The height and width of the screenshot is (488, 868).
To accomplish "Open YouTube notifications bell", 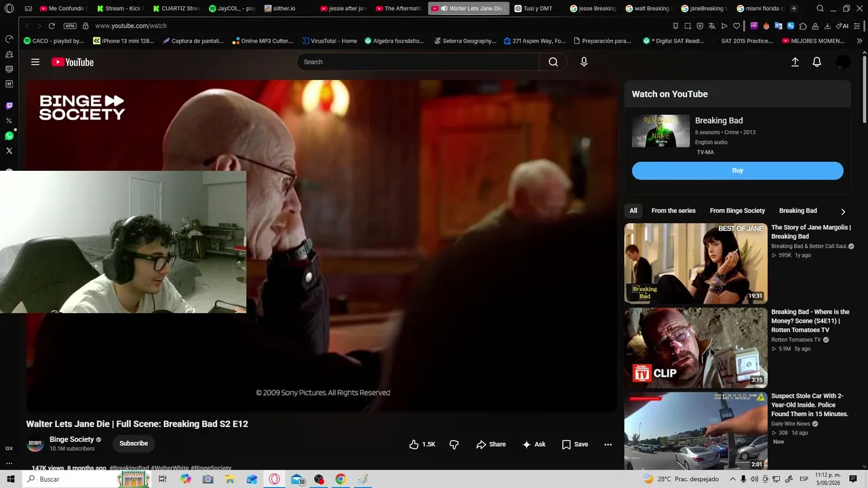I will [x=817, y=62].
